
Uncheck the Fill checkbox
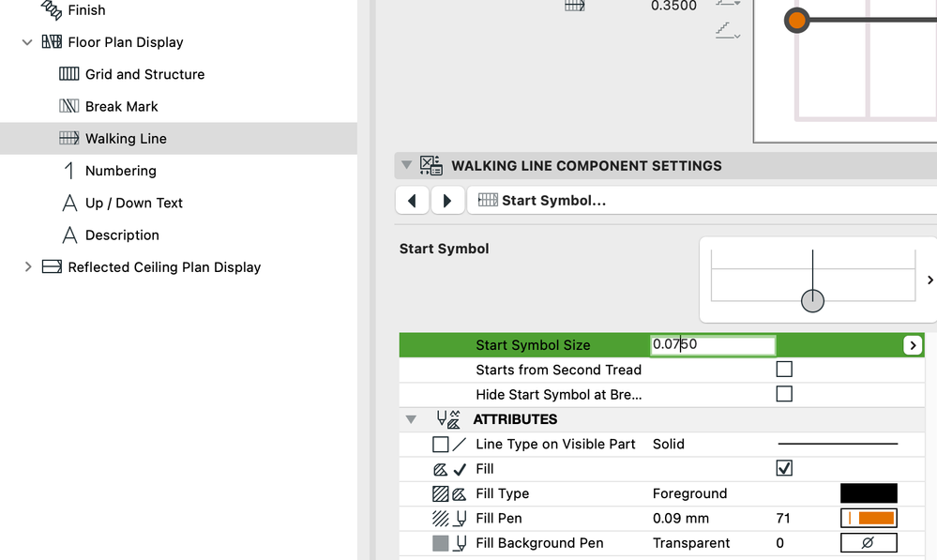point(784,468)
